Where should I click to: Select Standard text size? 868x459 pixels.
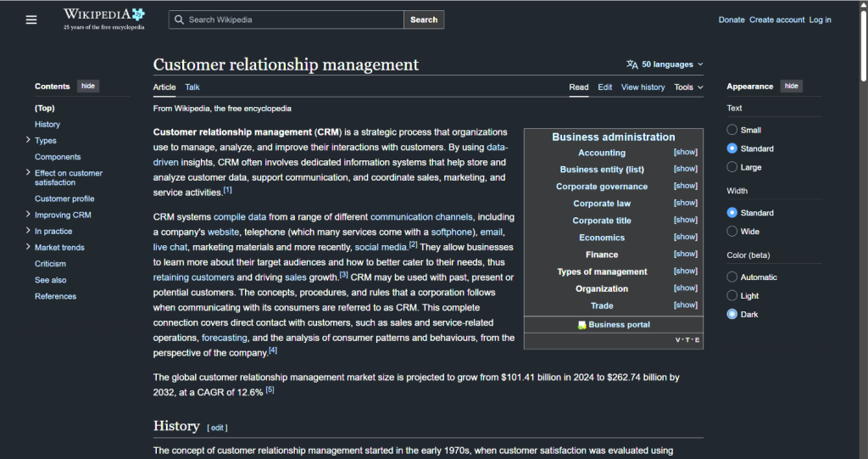click(x=732, y=148)
